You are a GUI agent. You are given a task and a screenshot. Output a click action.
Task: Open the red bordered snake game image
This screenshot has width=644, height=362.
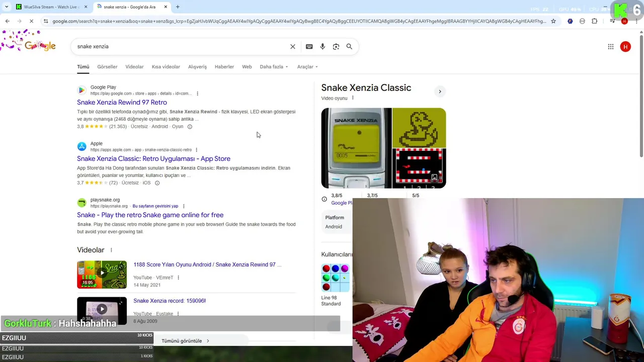pyautogui.click(x=419, y=168)
